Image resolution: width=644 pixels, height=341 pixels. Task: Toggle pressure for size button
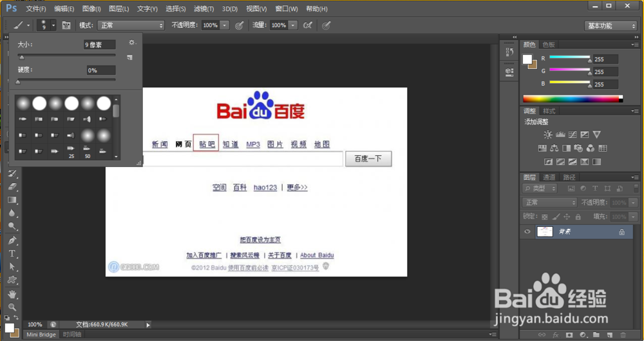tap(326, 26)
